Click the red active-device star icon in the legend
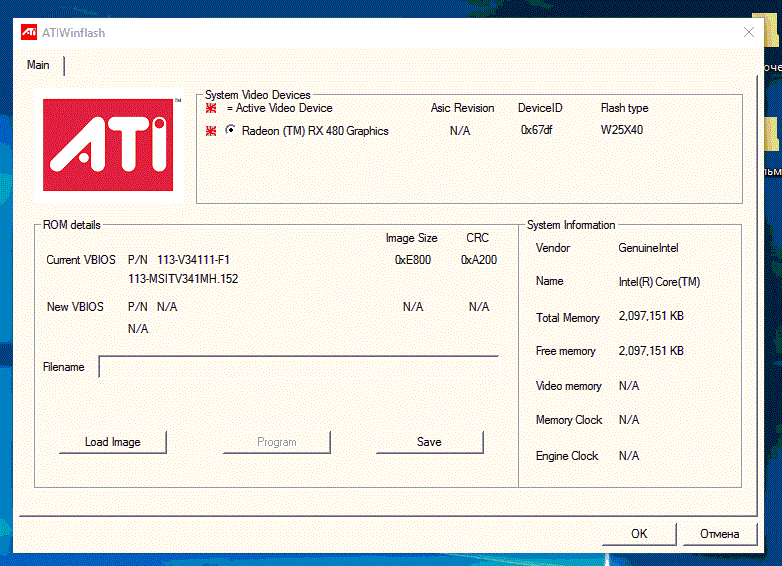 211,108
